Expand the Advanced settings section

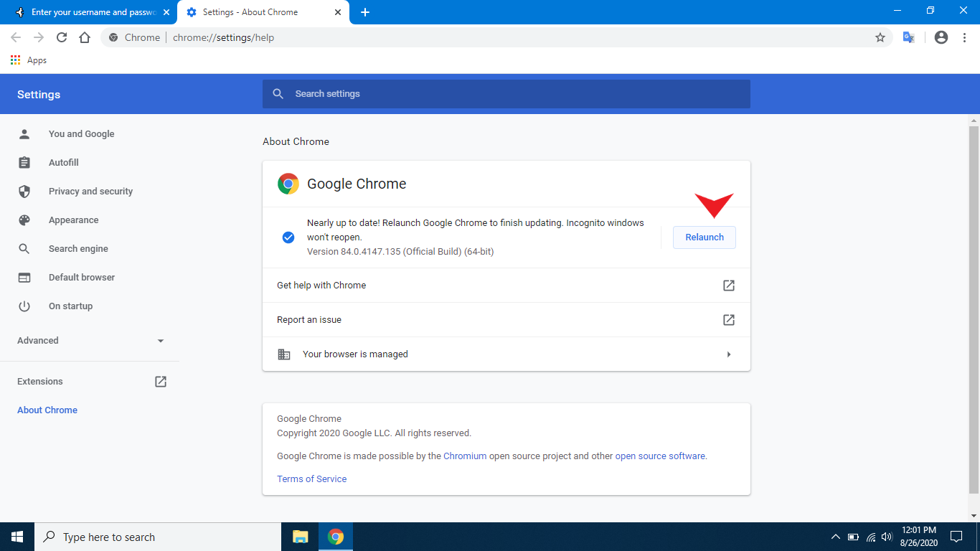pyautogui.click(x=90, y=341)
